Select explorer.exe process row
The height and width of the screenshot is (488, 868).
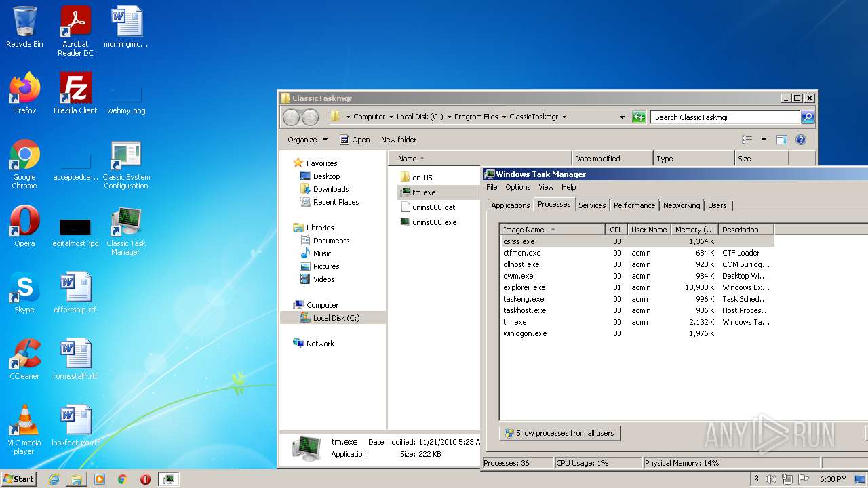click(x=636, y=287)
